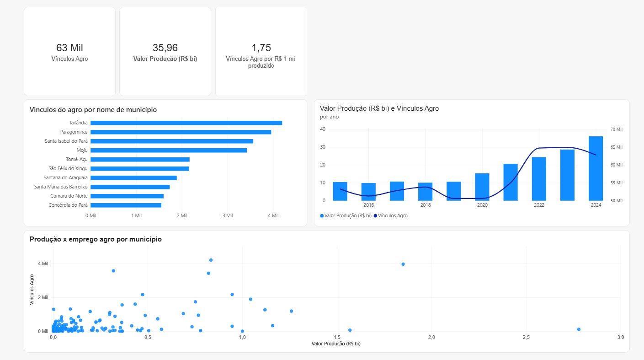The image size is (644, 360).
Task: Select the 2022 column in the yearly chart
Action: (x=539, y=179)
